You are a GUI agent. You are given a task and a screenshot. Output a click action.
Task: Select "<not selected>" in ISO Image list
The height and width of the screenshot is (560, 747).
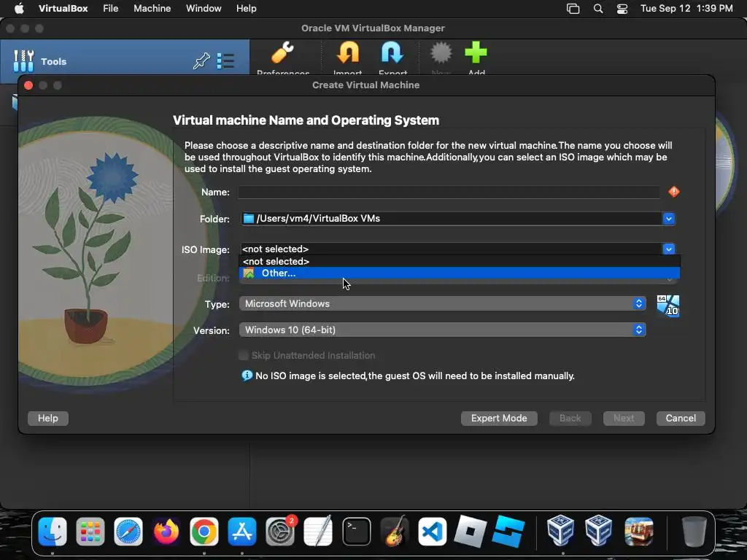[460, 262]
